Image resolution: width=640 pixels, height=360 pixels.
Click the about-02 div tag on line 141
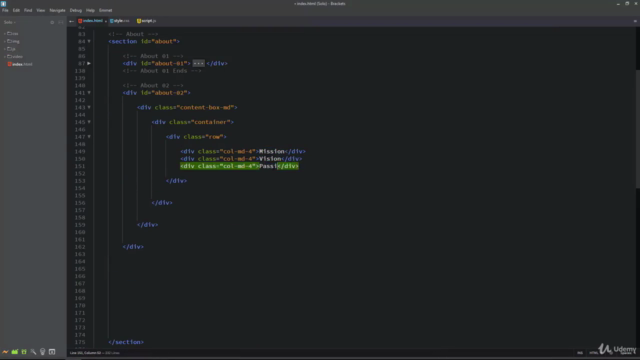coord(157,93)
